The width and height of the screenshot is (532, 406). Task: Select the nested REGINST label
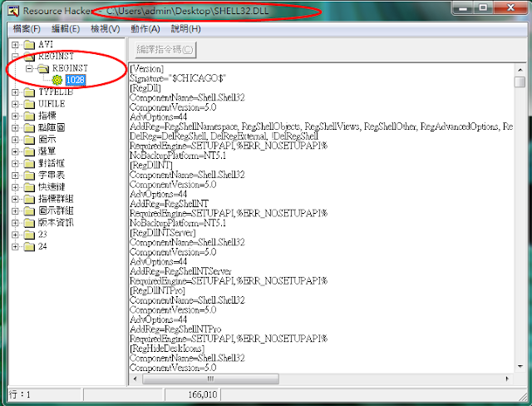(70, 68)
